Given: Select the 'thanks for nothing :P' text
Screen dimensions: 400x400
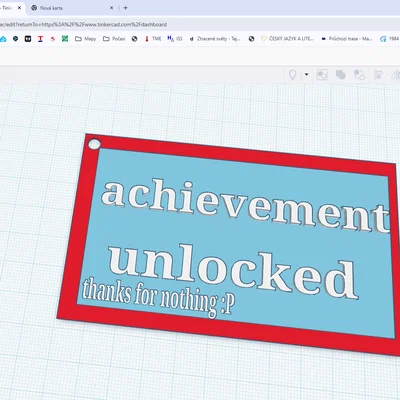Looking at the screenshot, I should (x=159, y=297).
